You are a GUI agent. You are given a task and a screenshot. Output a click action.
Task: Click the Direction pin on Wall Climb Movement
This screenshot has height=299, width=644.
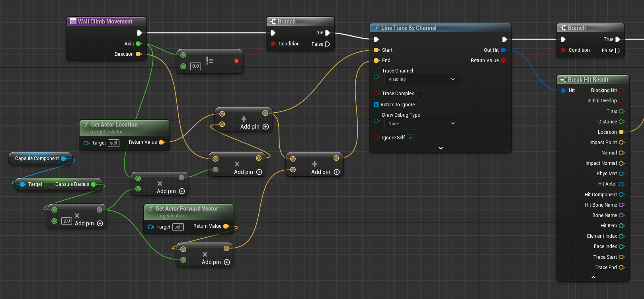point(139,54)
